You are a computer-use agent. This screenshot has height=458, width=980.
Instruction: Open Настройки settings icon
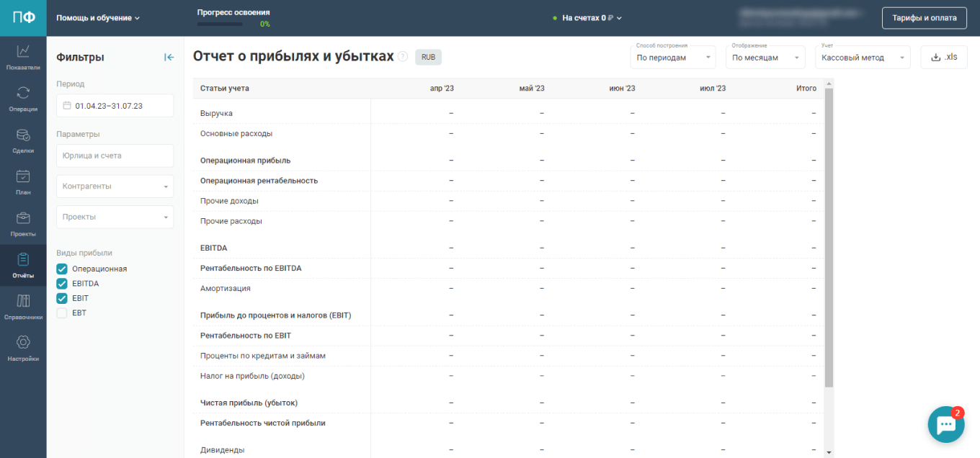point(23,343)
